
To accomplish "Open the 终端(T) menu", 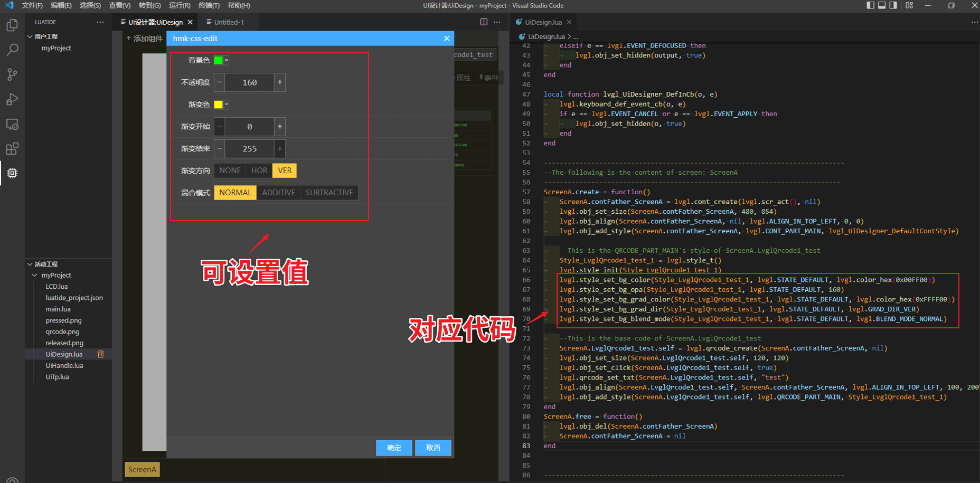I will (209, 5).
